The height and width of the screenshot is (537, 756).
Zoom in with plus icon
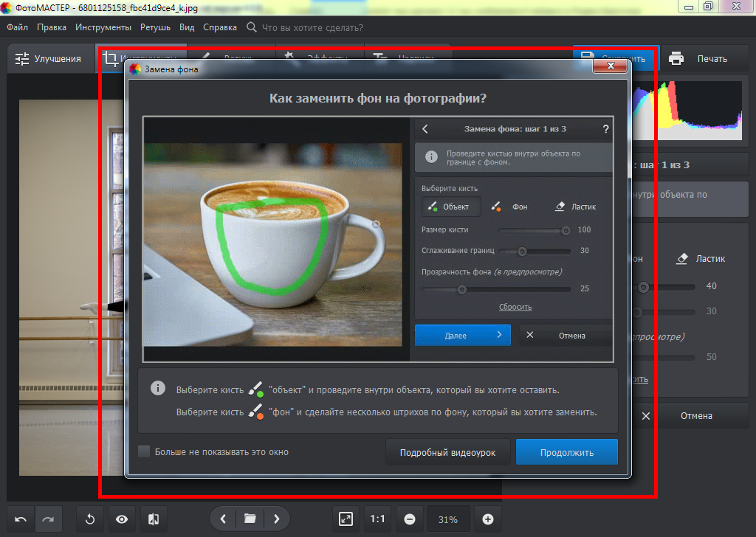(x=487, y=519)
